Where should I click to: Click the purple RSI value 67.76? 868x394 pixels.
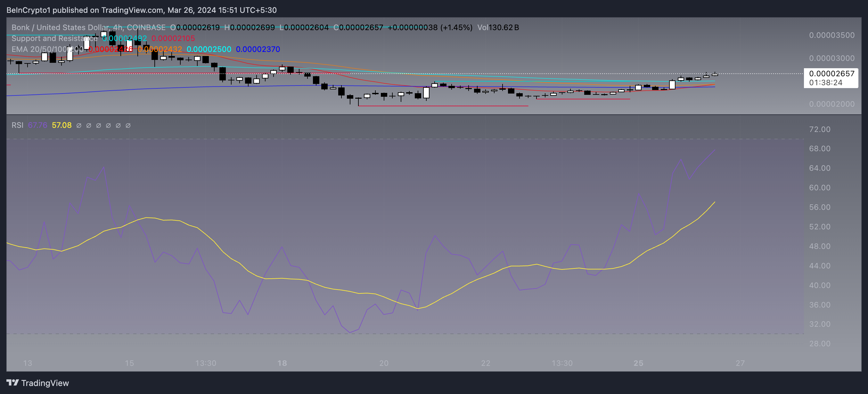tap(37, 125)
